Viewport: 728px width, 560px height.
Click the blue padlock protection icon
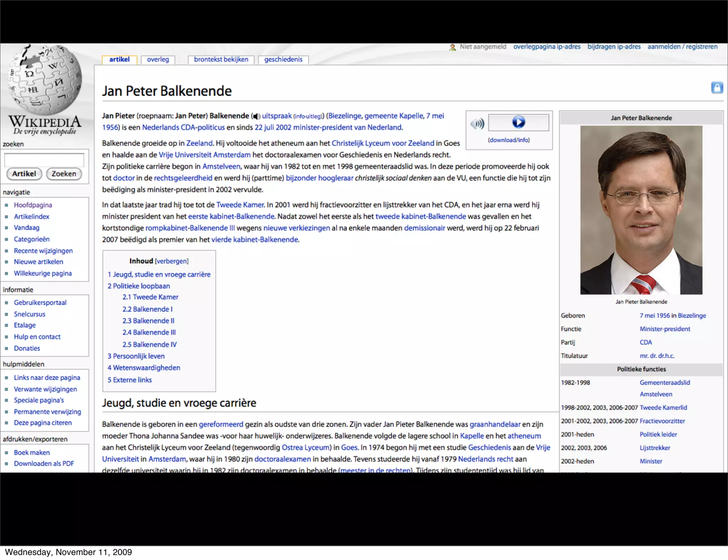click(717, 87)
